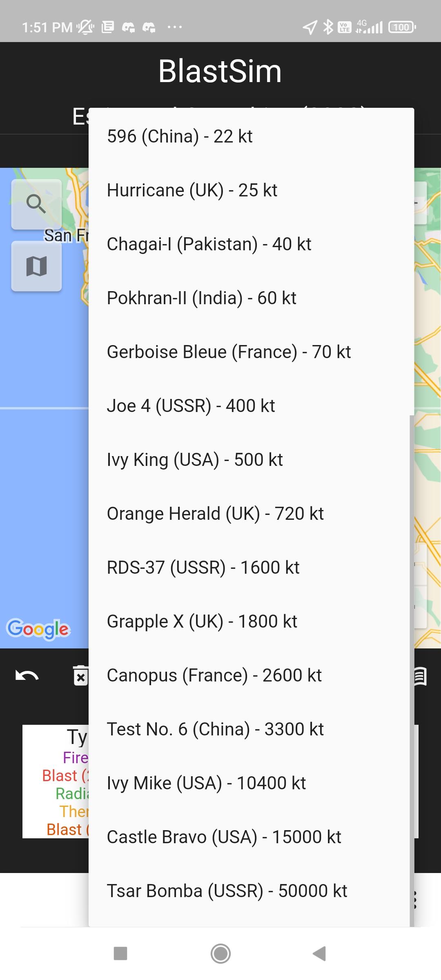
Task: Choose Hurricane (UK) - 25 kt option
Action: 192,190
